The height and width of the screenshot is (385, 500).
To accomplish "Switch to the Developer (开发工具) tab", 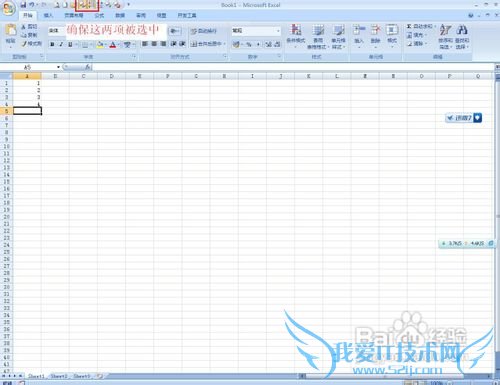I will (187, 15).
